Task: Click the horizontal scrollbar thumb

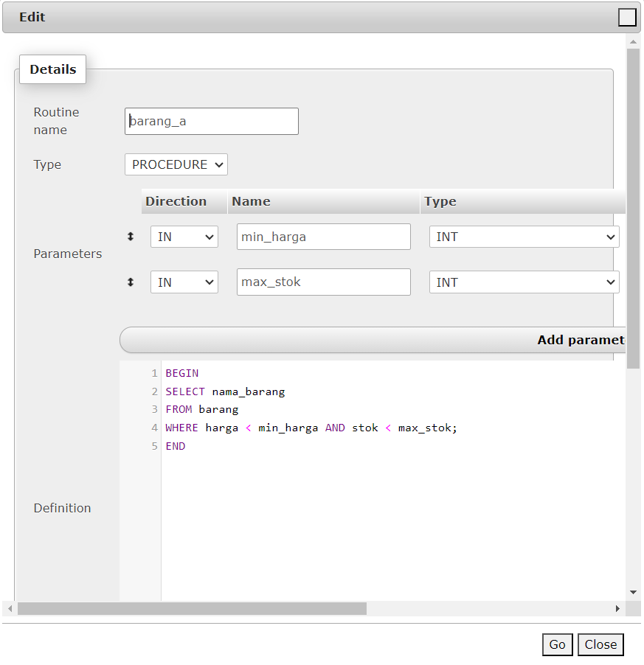Action: coord(192,608)
